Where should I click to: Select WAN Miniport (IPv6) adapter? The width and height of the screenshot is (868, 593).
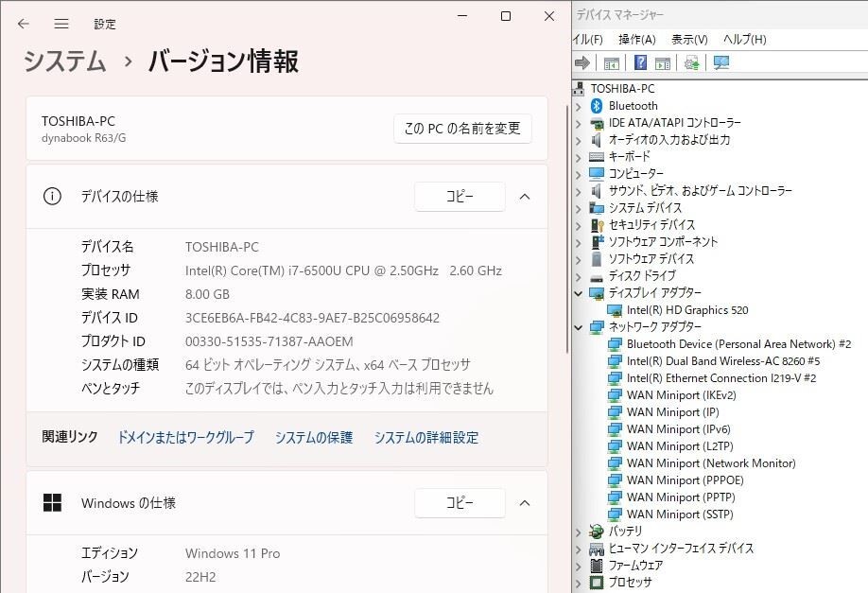(678, 429)
